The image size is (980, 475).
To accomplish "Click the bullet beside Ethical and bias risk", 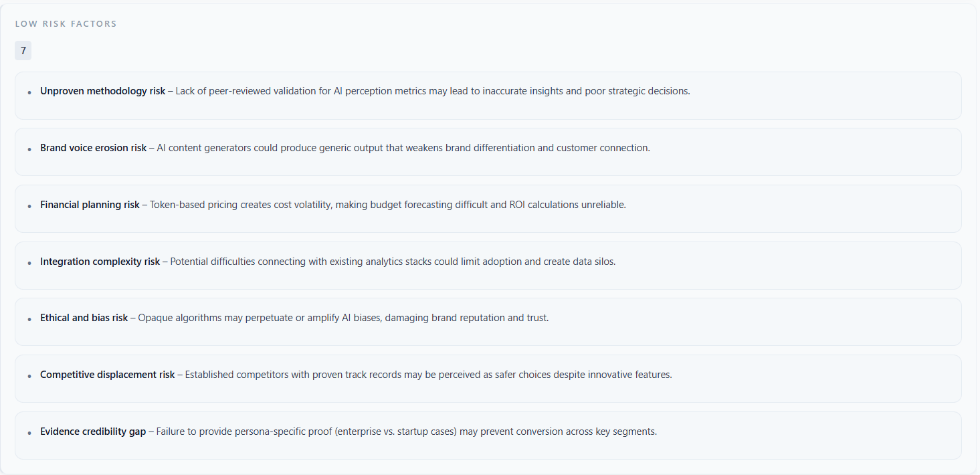I will 29,319.
